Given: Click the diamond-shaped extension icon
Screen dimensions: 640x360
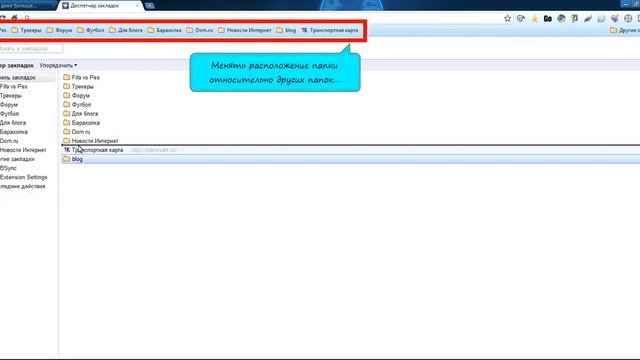Looking at the screenshot, I should pos(615,18).
